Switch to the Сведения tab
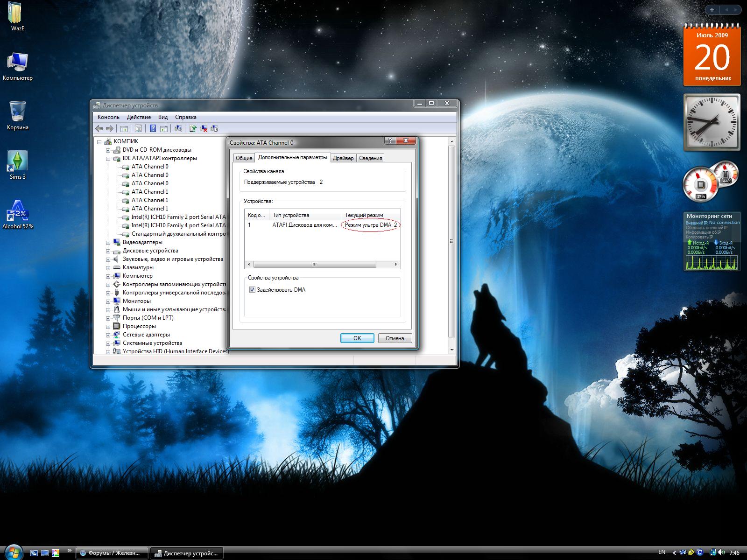Screen dimensions: 747x560 370,158
